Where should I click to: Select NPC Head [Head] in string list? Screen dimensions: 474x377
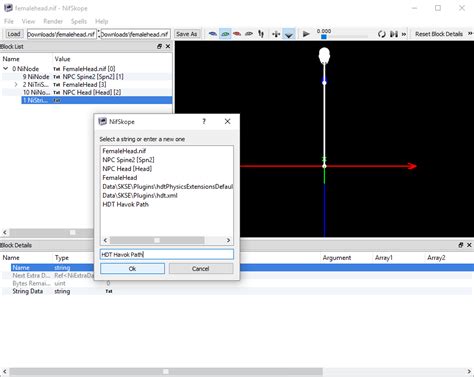(x=127, y=169)
